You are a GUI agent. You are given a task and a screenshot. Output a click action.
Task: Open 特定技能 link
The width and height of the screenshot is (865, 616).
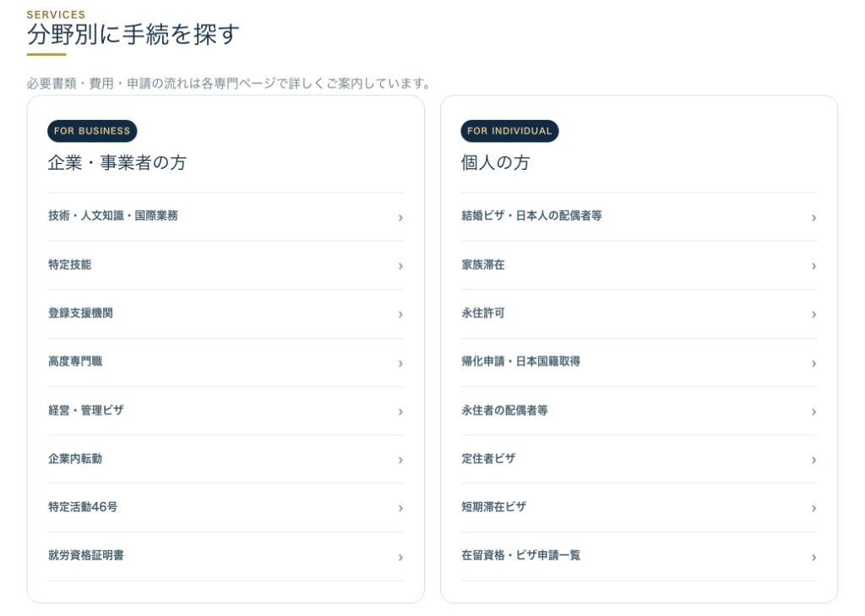(226, 265)
